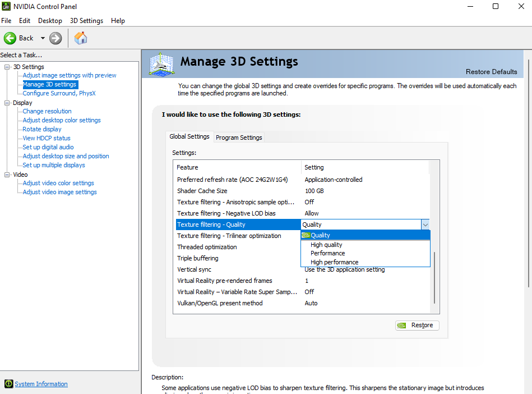Image resolution: width=532 pixels, height=394 pixels.
Task: Open the Edit menu
Action: [25, 21]
